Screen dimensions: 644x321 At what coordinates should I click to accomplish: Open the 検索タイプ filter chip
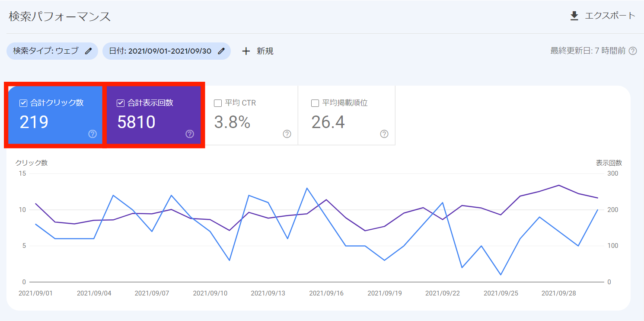pos(52,51)
